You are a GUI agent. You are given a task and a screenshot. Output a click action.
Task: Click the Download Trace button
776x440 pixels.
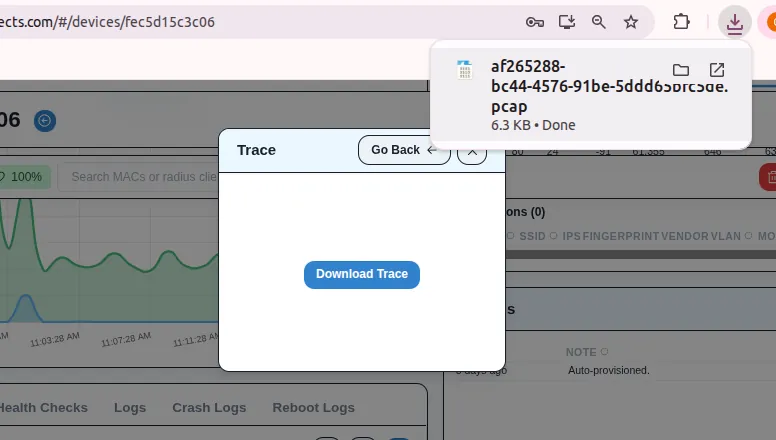[362, 275]
